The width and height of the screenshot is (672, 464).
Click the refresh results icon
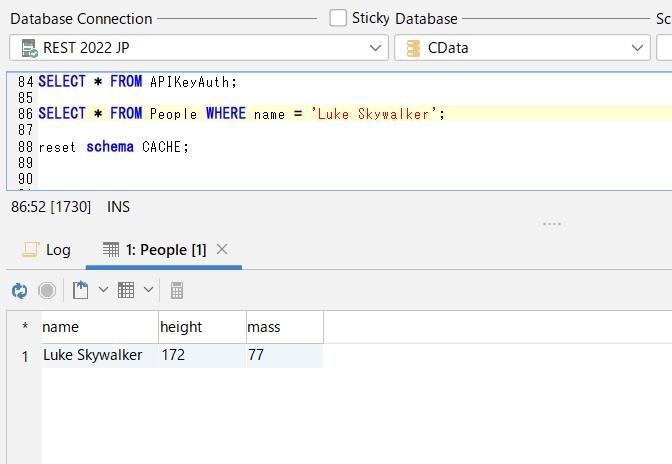point(19,290)
